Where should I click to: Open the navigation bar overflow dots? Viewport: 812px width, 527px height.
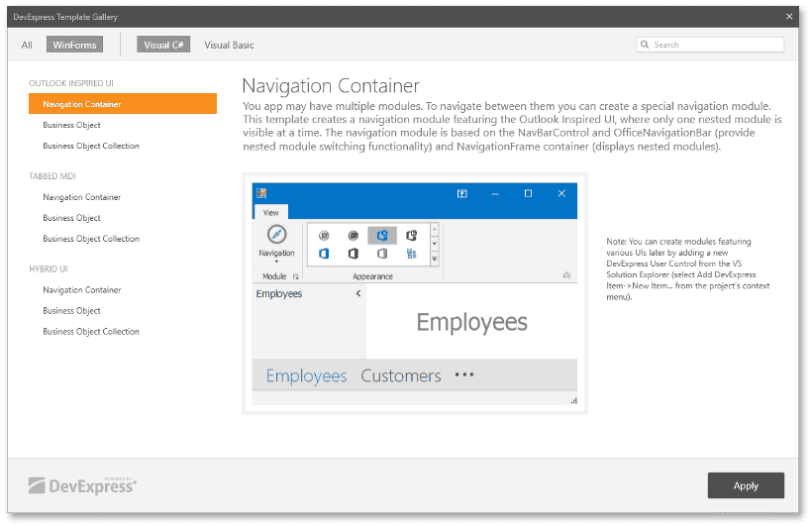(464, 374)
